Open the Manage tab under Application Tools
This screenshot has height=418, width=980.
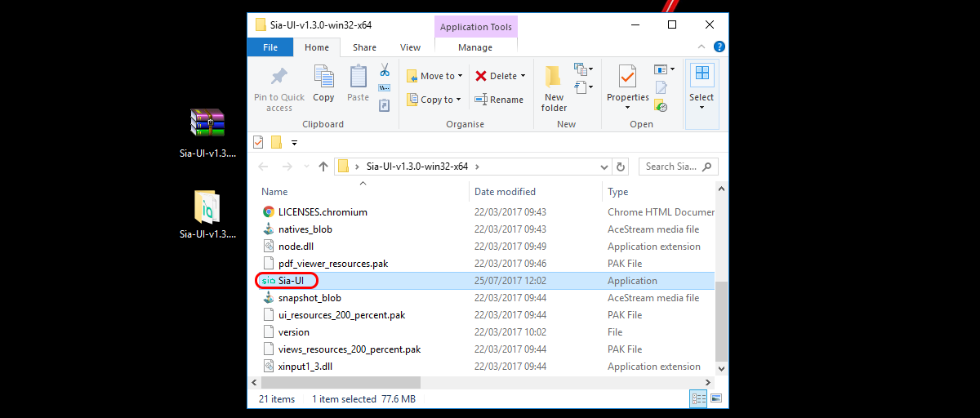coord(475,47)
